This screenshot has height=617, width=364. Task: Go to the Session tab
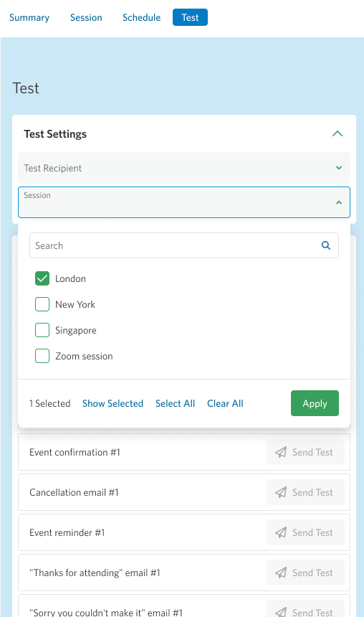click(86, 18)
